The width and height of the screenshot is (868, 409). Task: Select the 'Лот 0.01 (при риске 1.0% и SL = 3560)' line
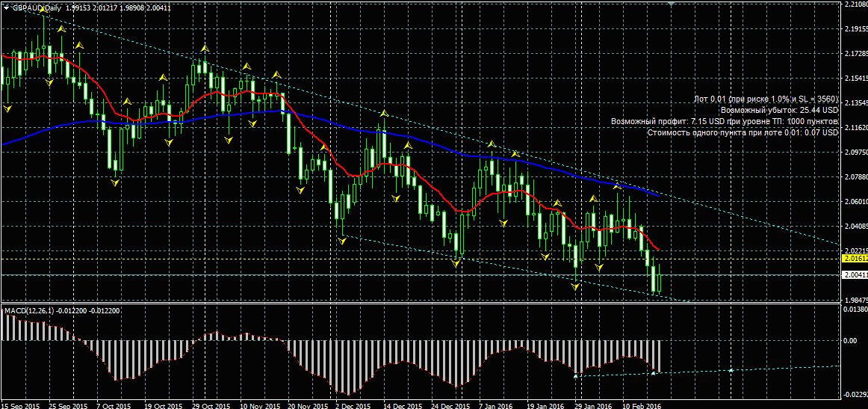[766, 99]
